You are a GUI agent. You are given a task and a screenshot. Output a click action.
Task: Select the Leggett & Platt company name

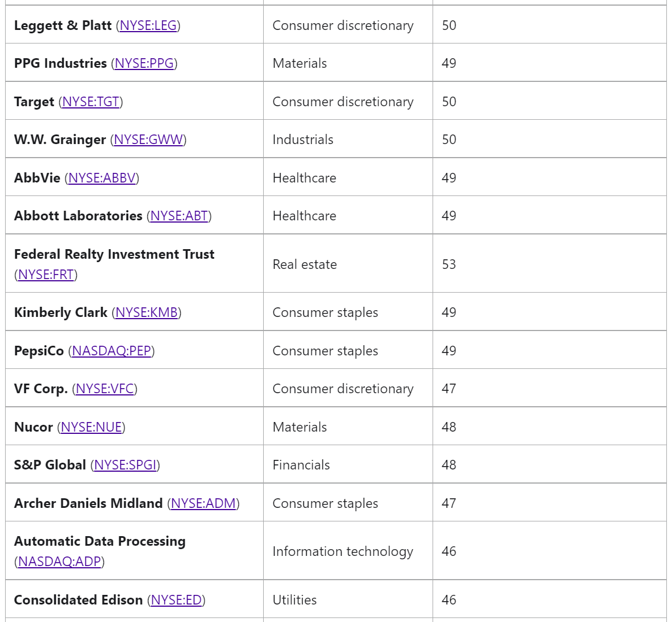pos(63,25)
